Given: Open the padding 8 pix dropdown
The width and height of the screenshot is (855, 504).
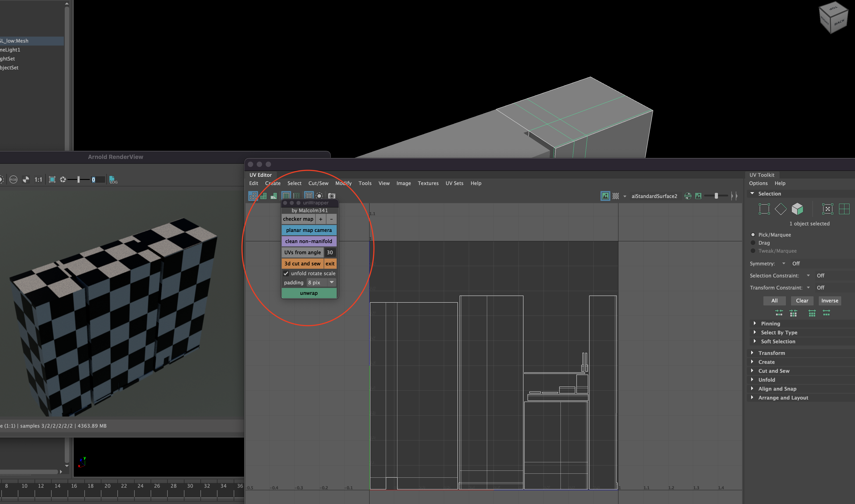Looking at the screenshot, I should pos(321,283).
